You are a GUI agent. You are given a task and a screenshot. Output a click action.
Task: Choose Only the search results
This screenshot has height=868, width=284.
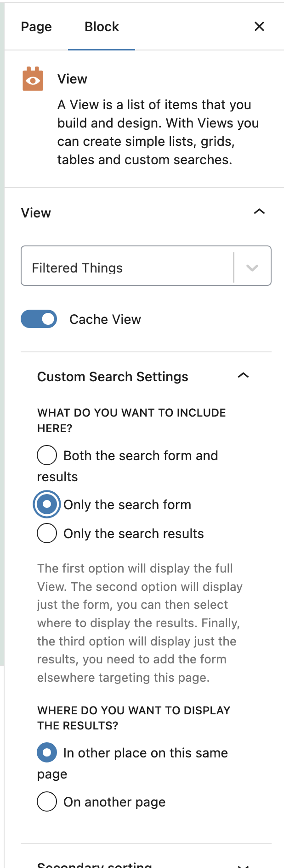click(x=47, y=533)
